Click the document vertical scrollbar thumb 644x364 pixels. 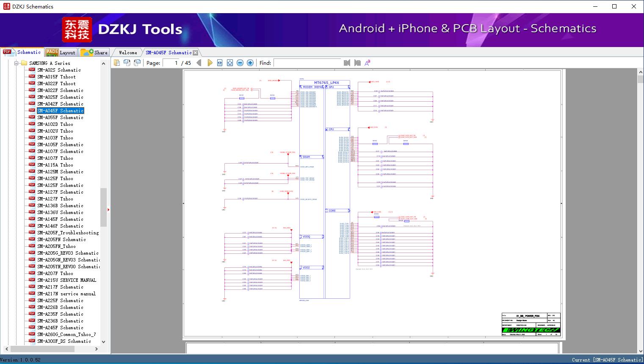(640, 80)
